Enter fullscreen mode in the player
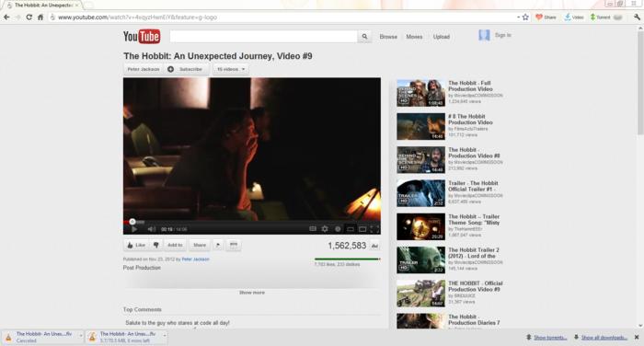644x346 pixels. [374, 229]
